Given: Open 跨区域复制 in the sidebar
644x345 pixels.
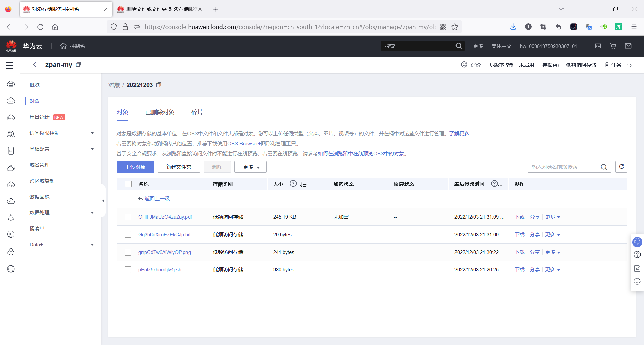Looking at the screenshot, I should 42,181.
